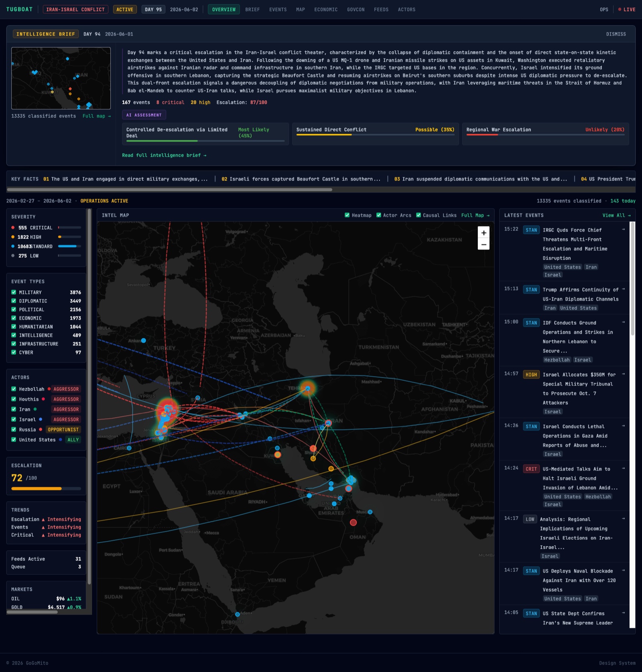The height and width of the screenshot is (672, 642).
Task: Open Full map link under brief thumbnail
Action: 97,116
